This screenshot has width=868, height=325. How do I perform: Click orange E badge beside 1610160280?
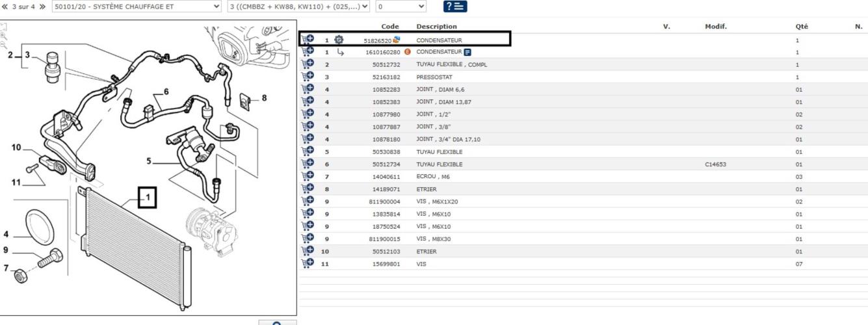click(408, 52)
